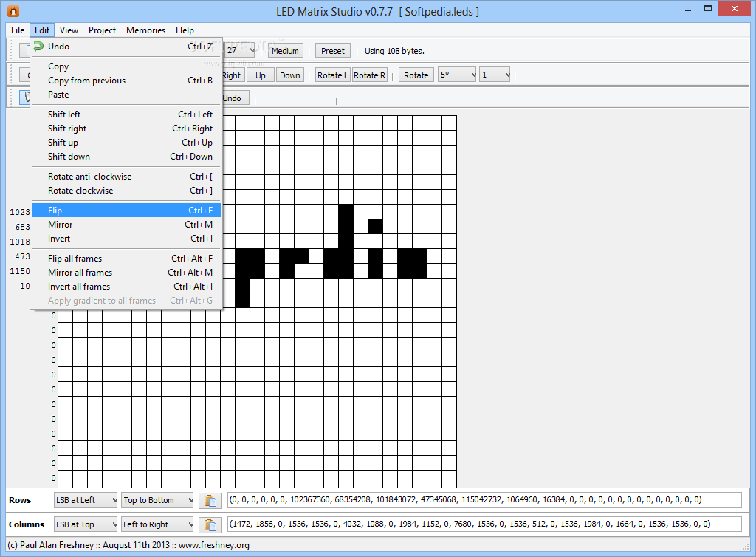
Task: Select Mirror in the Edit menu
Action: 126,225
